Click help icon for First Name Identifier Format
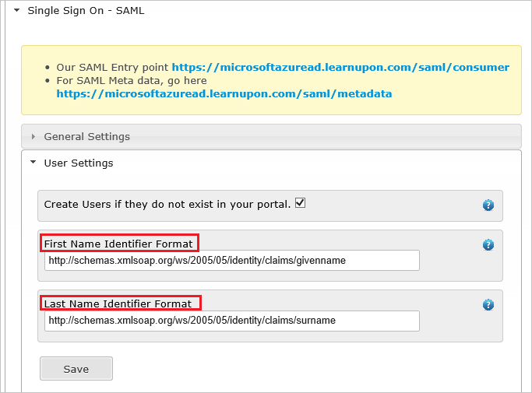Viewport: 532px width, 393px height. point(488,244)
